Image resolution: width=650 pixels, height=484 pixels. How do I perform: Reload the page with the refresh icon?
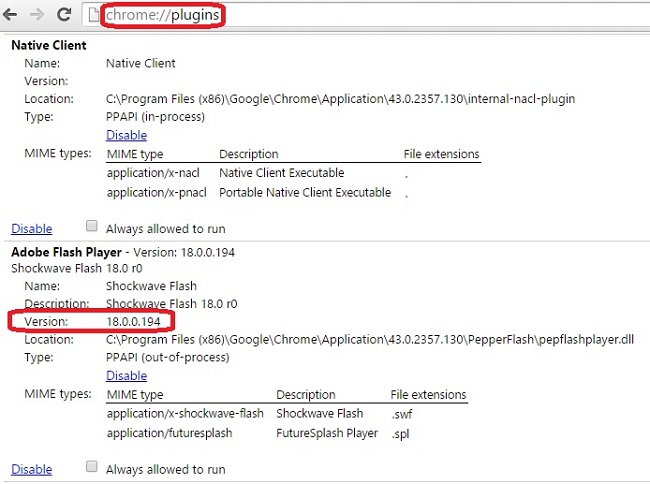pyautogui.click(x=64, y=15)
